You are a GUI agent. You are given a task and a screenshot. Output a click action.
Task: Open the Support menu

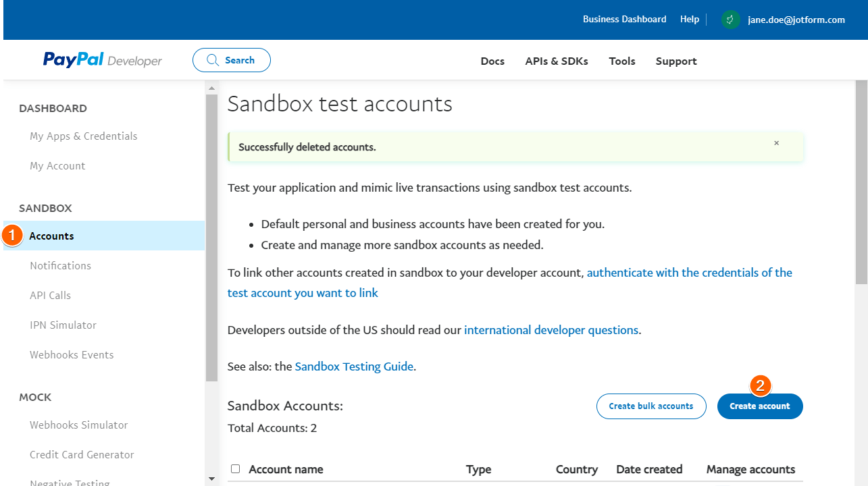[676, 61]
